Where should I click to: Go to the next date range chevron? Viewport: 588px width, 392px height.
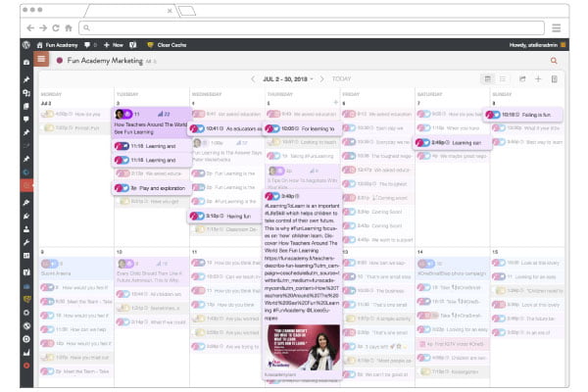[x=321, y=79]
